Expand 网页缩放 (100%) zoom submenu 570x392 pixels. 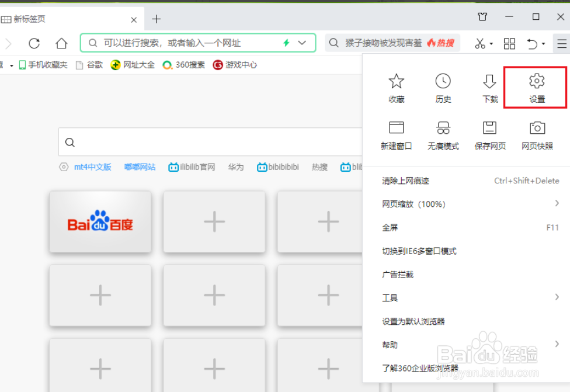409,204
